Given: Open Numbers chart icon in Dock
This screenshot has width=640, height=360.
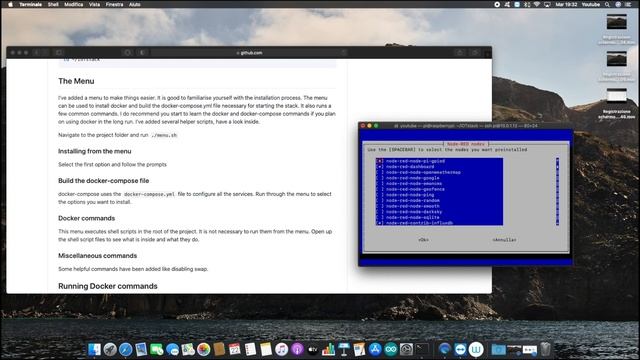Looking at the screenshot, I should [x=328, y=349].
